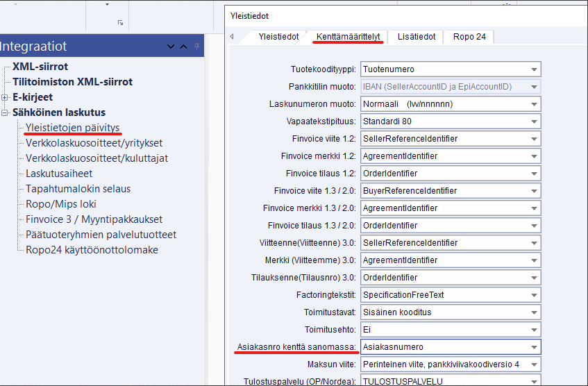Pin the Integraatiot panel with pushpin icon
Screen dimensions: 588x386
(x=197, y=47)
